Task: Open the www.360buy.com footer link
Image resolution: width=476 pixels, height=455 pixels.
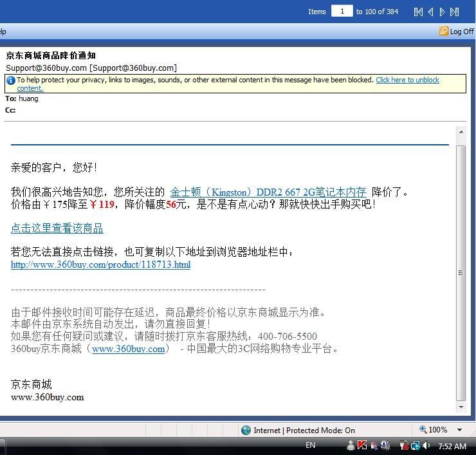Action: point(128,349)
